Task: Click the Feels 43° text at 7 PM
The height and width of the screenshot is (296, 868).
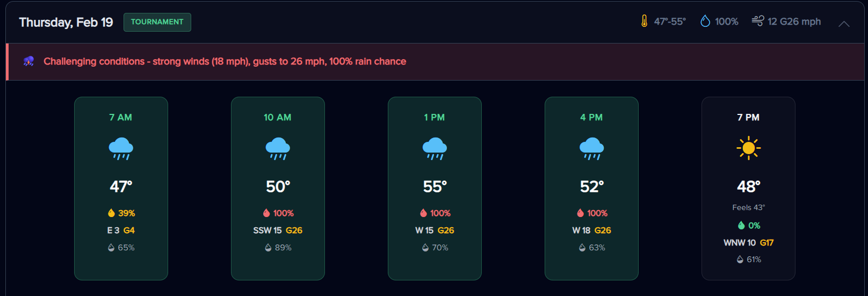Action: click(x=748, y=207)
